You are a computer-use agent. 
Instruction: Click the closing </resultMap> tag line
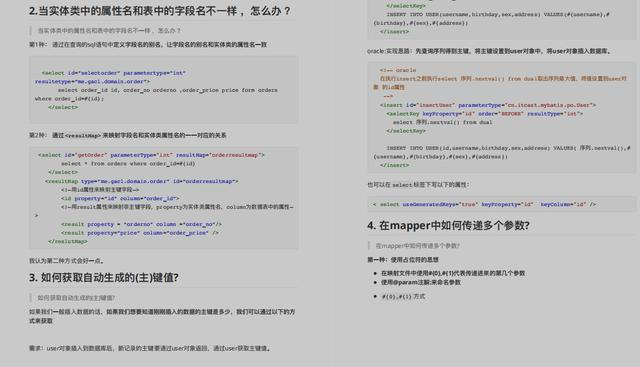pyautogui.click(x=67, y=241)
